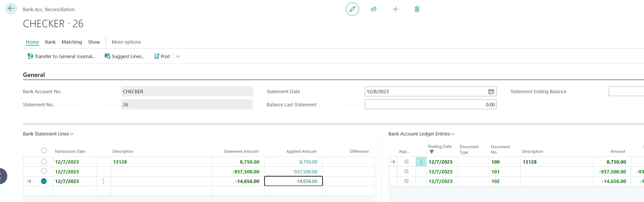Click Suggest Lines action
Screen dimensions: 644x202
[125, 56]
